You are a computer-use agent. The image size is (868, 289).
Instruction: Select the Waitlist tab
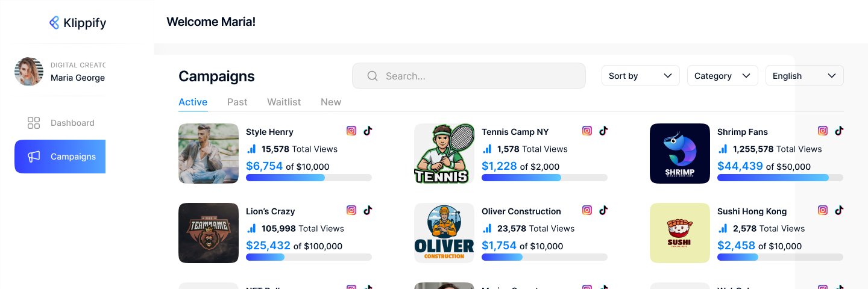(x=284, y=102)
